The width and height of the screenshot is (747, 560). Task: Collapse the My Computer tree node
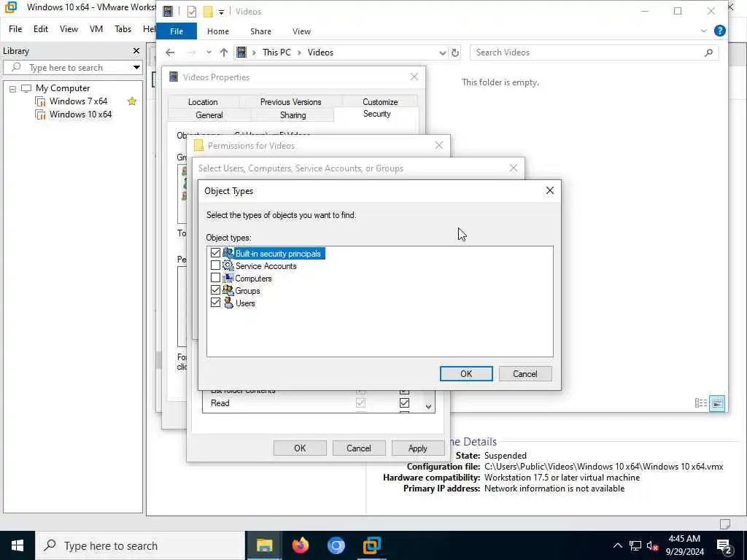click(x=13, y=88)
